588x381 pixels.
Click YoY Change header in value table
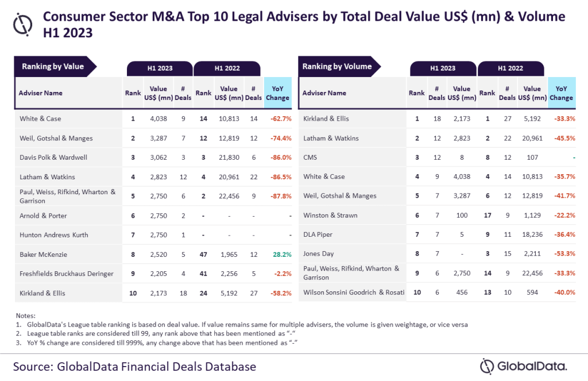pyautogui.click(x=278, y=93)
